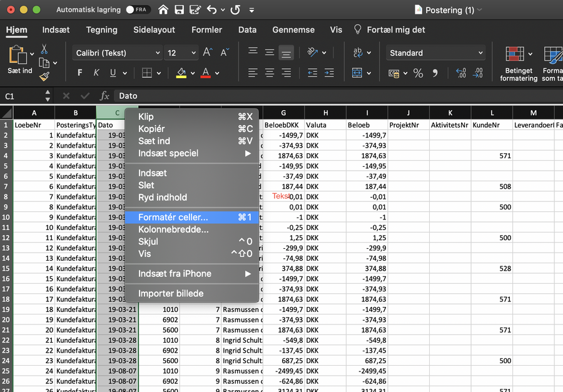Click the percent style icon

pos(418,73)
